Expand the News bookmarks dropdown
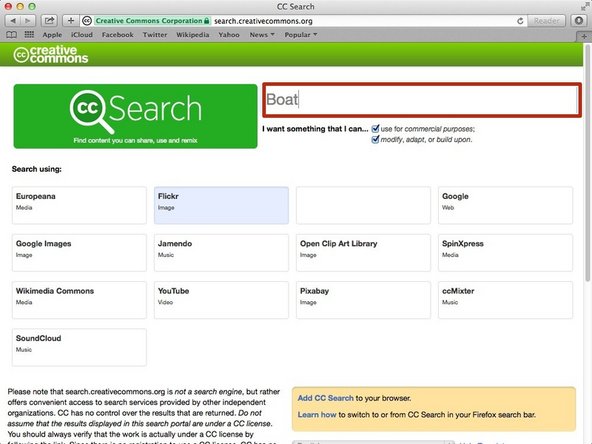 (x=262, y=35)
